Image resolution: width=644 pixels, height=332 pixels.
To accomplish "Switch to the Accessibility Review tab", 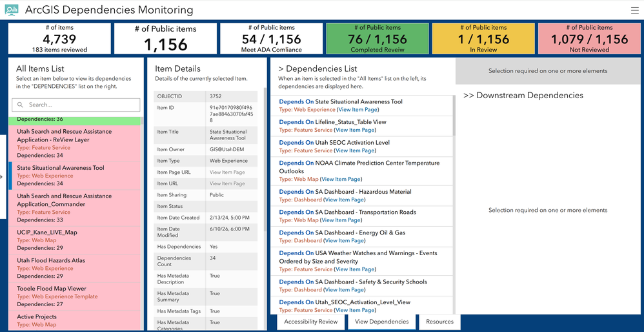I will (x=311, y=322).
